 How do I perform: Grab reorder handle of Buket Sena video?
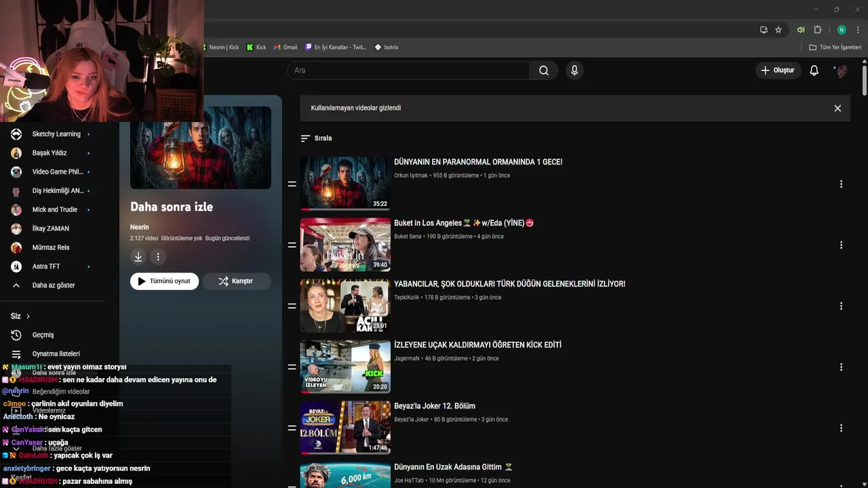click(x=292, y=245)
